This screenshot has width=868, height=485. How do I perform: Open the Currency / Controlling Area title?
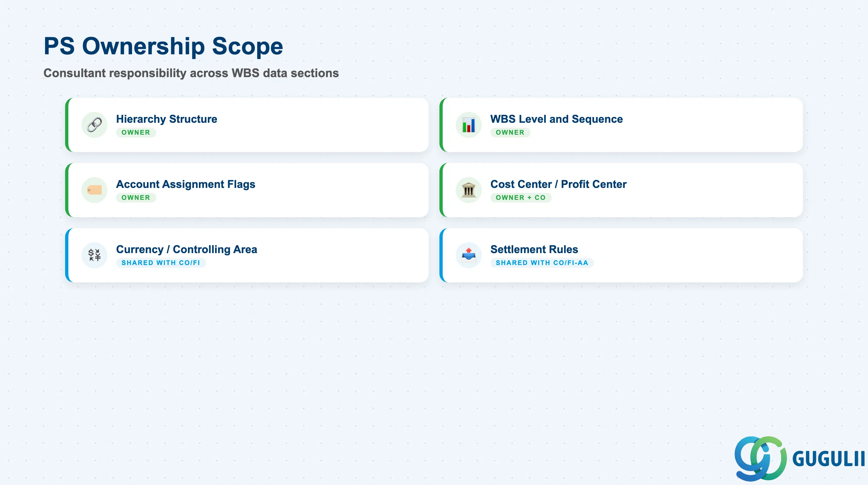click(186, 249)
